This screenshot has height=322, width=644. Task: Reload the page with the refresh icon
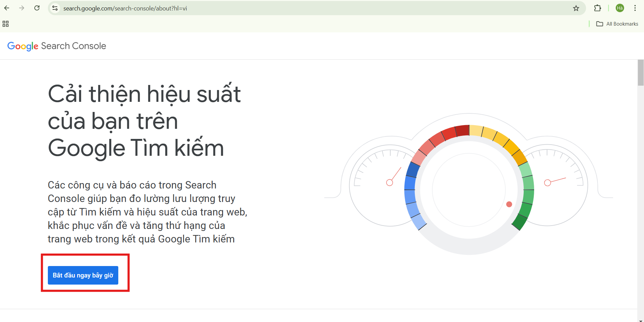click(x=37, y=8)
